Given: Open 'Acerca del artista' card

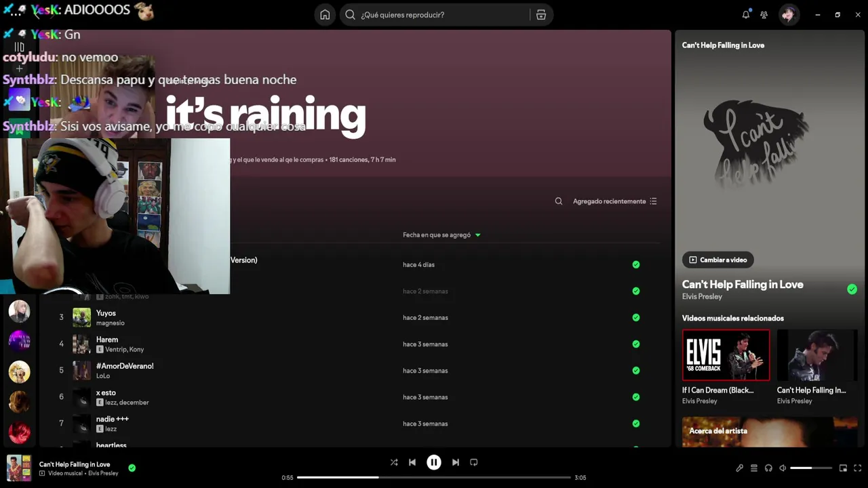Looking at the screenshot, I should point(770,432).
